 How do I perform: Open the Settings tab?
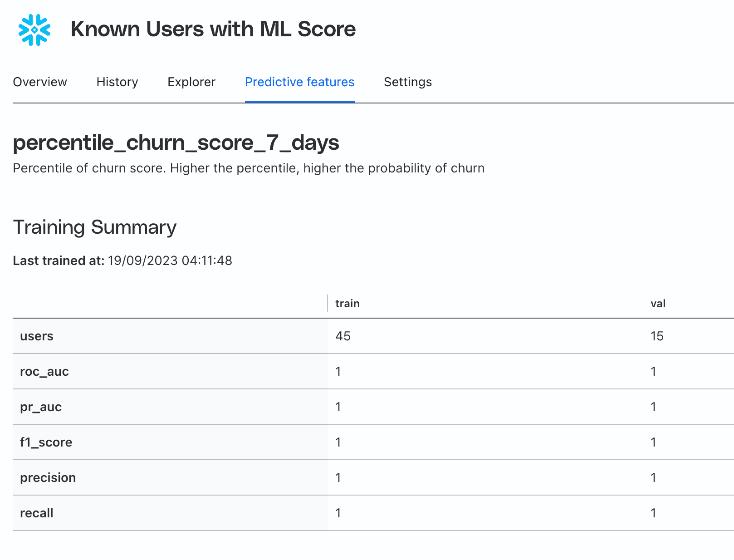(x=407, y=82)
